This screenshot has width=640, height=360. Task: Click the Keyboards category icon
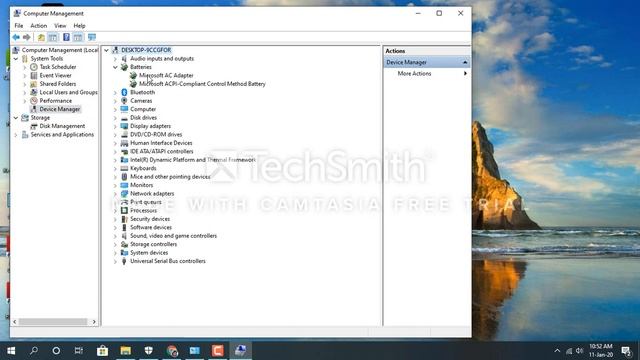click(124, 168)
